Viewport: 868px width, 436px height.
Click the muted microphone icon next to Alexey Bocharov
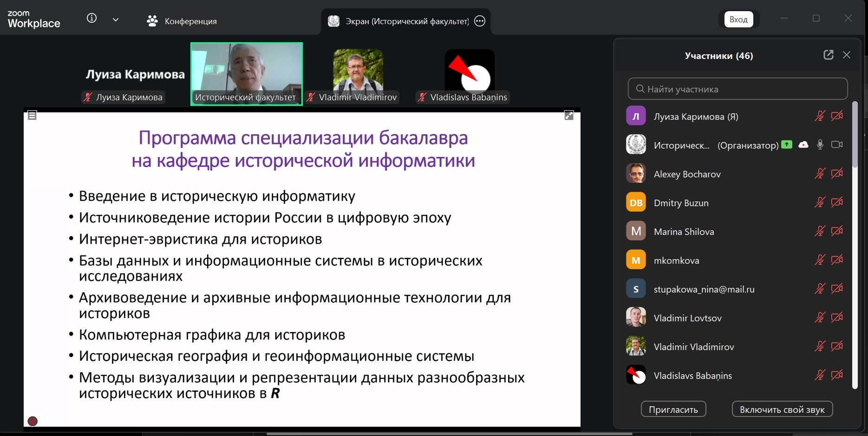[x=820, y=174]
